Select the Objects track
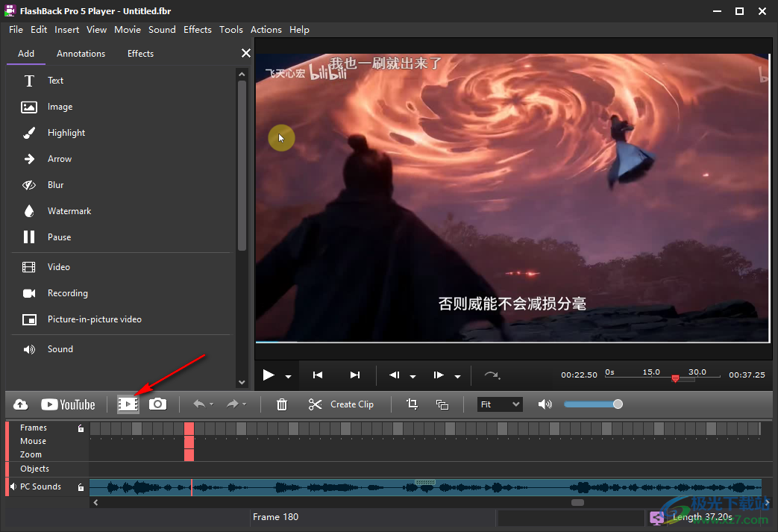The height and width of the screenshot is (532, 778). click(35, 469)
